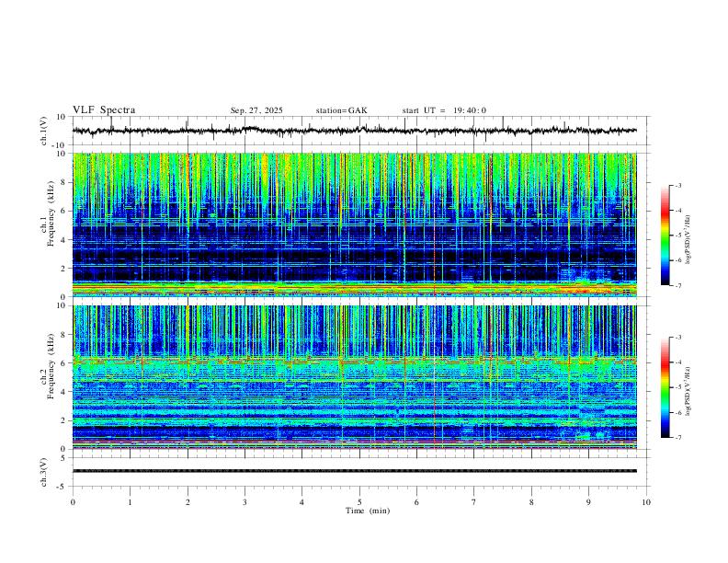Click the "ch.1(V)" waveform axis label
The height and width of the screenshot is (563, 728).
point(44,131)
